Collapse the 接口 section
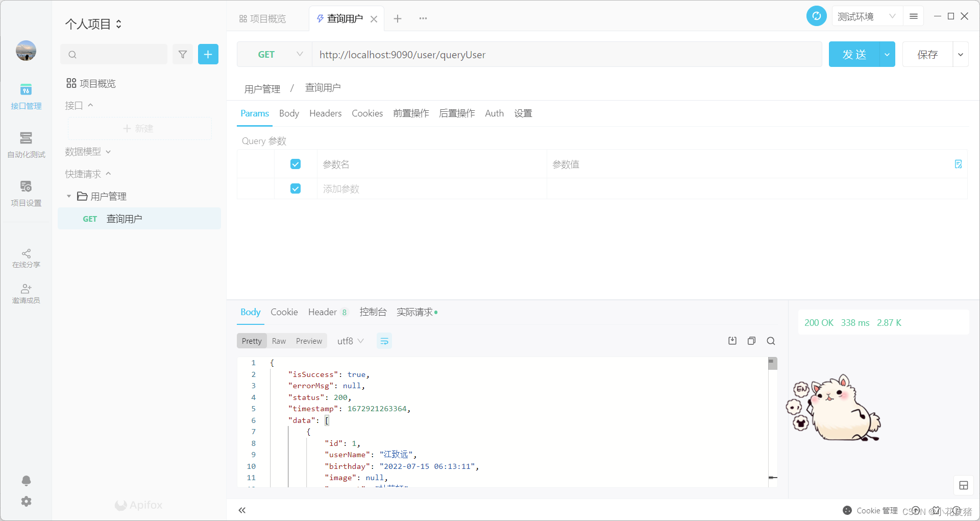This screenshot has height=521, width=980. [79, 105]
